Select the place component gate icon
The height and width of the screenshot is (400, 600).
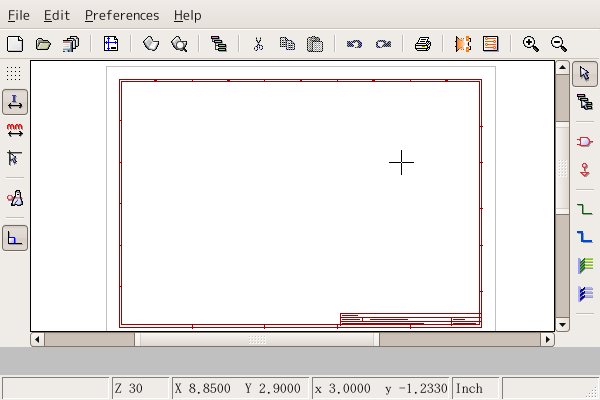[x=585, y=142]
